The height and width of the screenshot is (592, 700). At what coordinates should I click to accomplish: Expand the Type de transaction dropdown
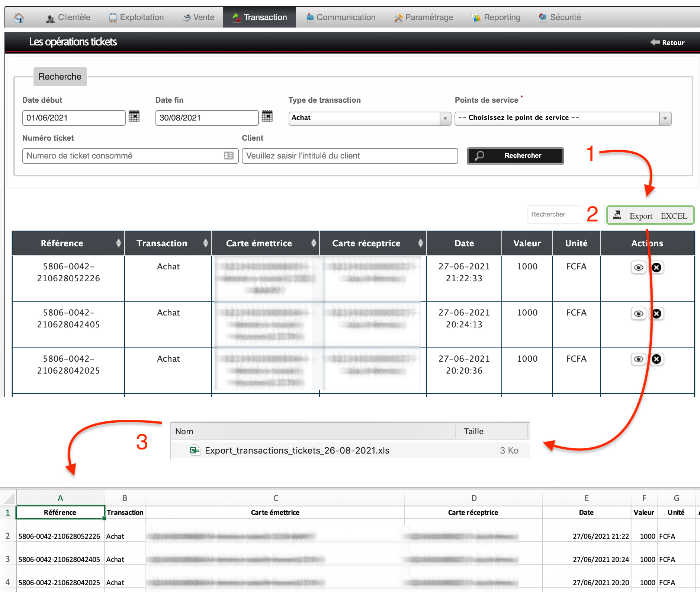coord(445,119)
